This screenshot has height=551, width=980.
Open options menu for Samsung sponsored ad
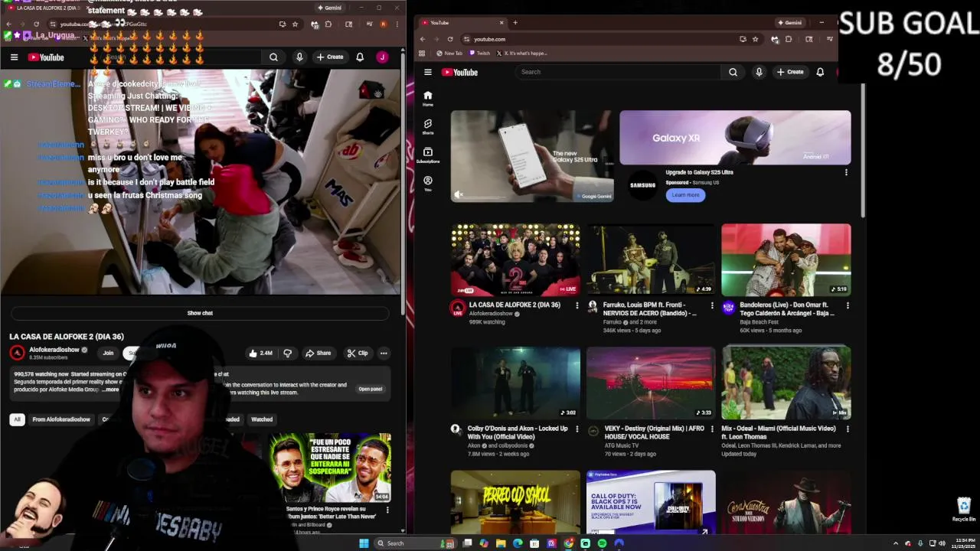click(846, 172)
